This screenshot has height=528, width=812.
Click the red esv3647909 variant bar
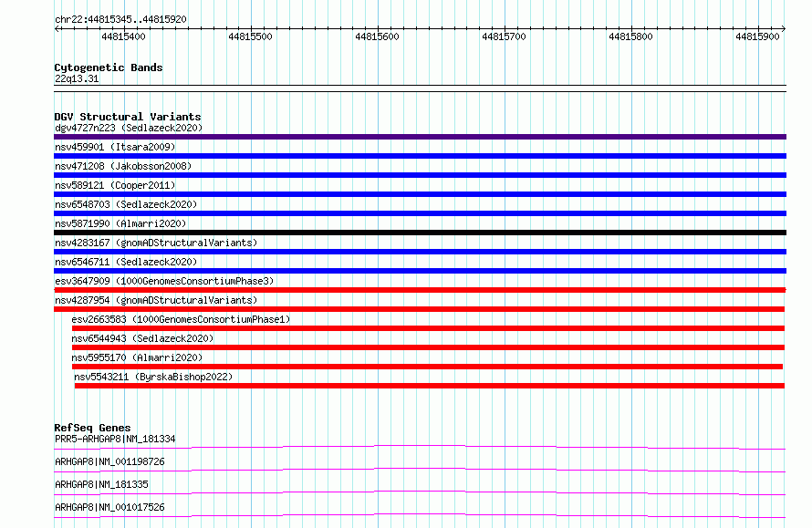click(420, 290)
